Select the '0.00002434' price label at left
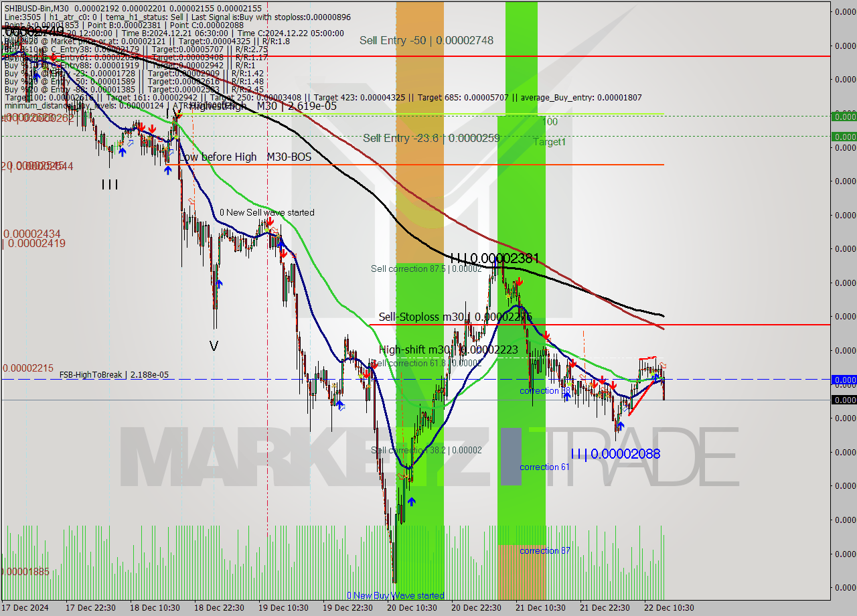 tap(32, 234)
